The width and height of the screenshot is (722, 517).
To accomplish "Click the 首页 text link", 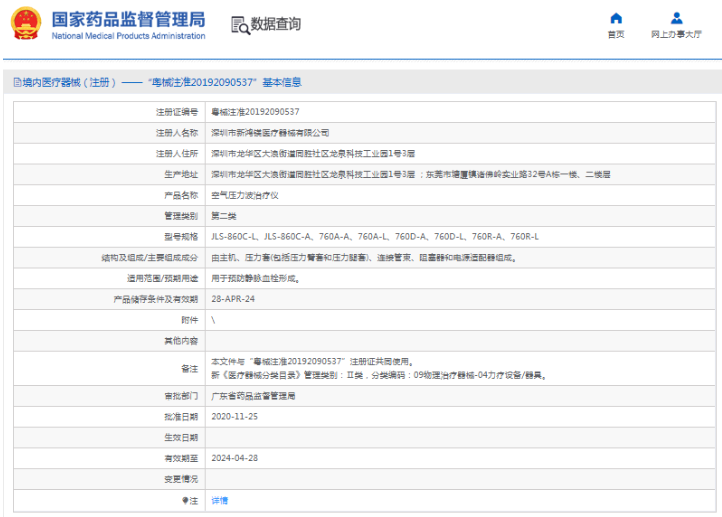I will point(616,35).
